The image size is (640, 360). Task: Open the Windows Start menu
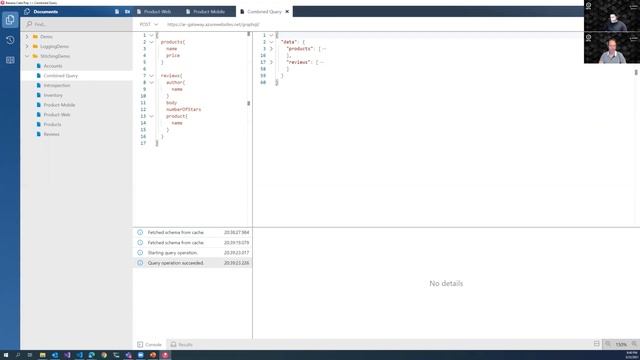[6, 355]
